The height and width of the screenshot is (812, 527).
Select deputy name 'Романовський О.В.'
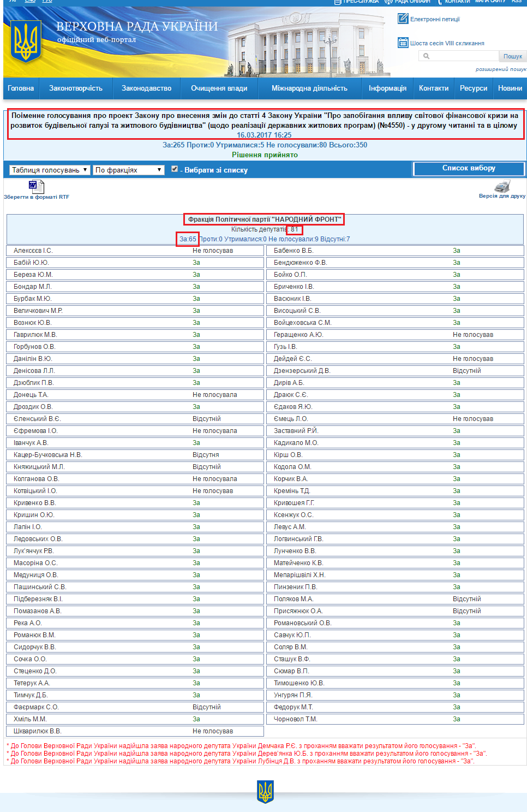point(303,623)
